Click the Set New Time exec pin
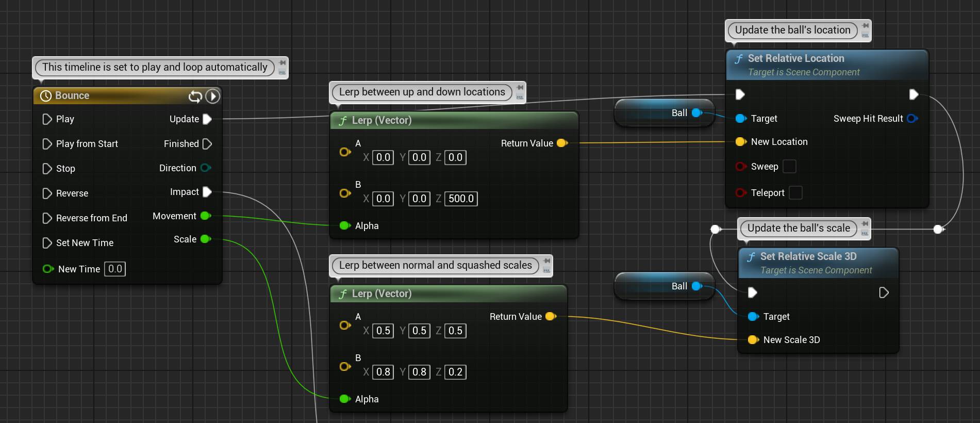 (47, 243)
